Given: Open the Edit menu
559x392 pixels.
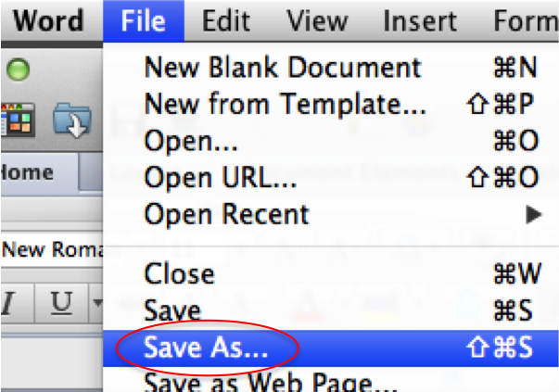Looking at the screenshot, I should [x=226, y=20].
